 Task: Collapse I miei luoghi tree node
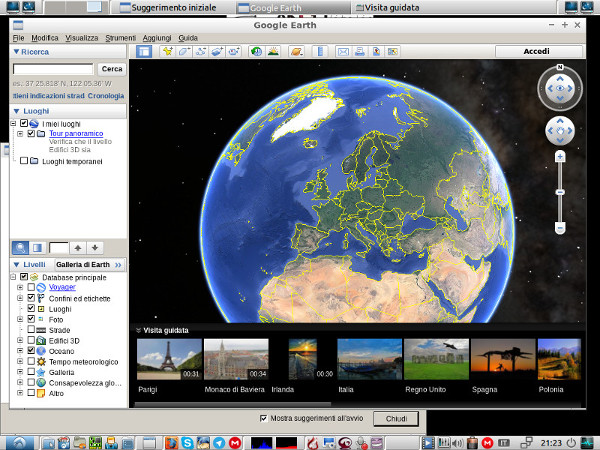click(x=13, y=123)
